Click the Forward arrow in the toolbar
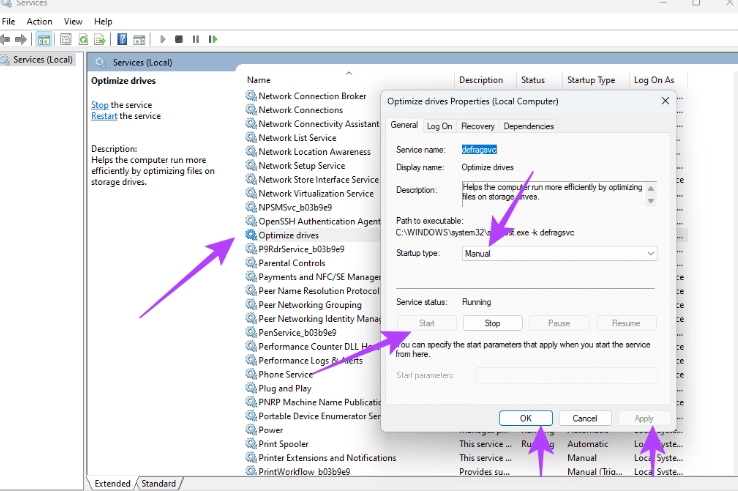Screen dimensions: 738x491 pyautogui.click(x=20, y=39)
